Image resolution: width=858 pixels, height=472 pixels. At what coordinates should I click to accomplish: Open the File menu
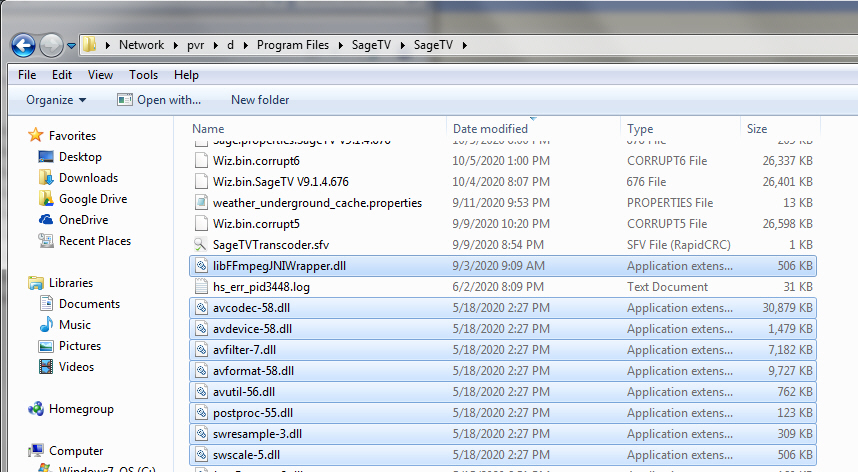pyautogui.click(x=27, y=75)
